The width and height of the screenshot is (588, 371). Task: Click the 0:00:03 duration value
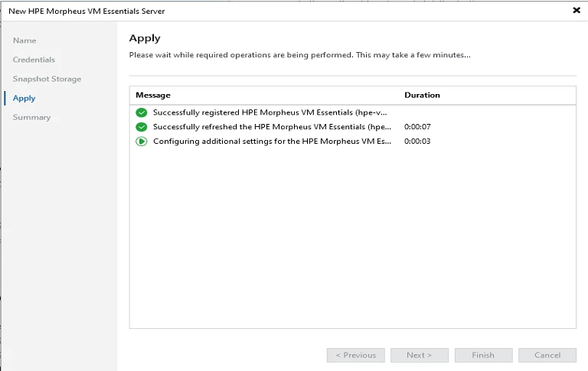pyautogui.click(x=417, y=142)
